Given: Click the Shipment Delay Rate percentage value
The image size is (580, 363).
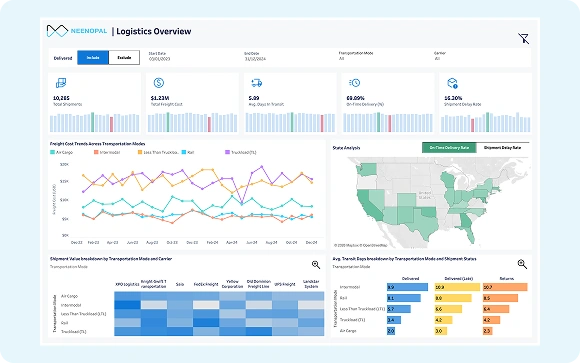Looking at the screenshot, I should click(x=453, y=98).
